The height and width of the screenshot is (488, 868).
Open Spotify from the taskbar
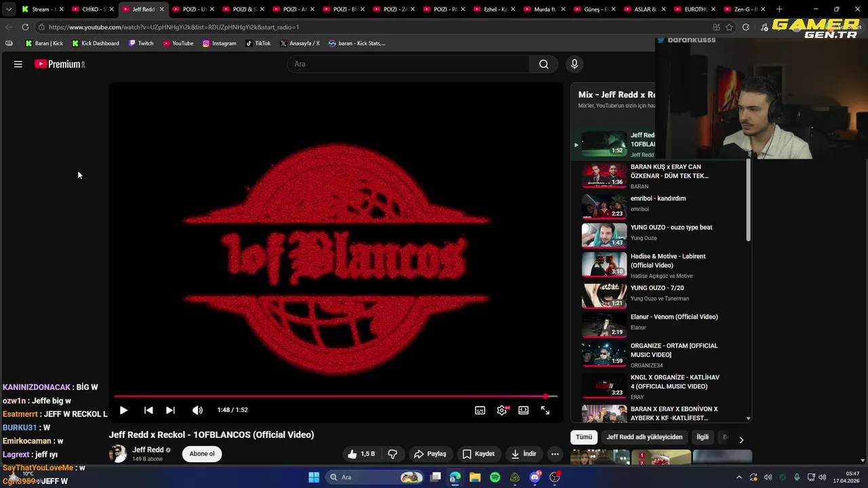pyautogui.click(x=495, y=477)
